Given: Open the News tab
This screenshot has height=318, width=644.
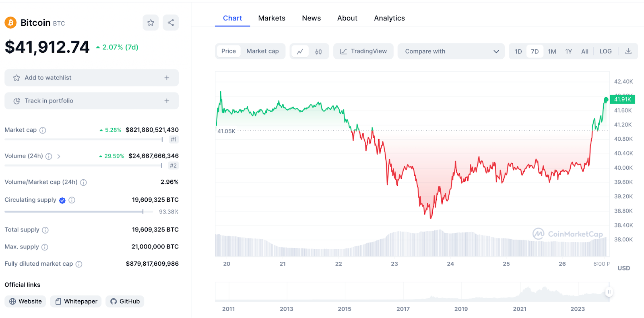Looking at the screenshot, I should pyautogui.click(x=311, y=18).
